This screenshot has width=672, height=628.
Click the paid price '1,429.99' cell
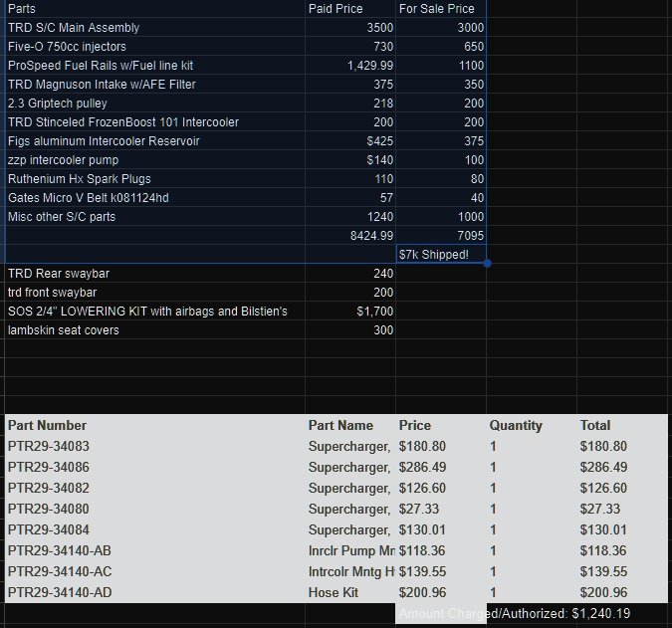coord(350,65)
